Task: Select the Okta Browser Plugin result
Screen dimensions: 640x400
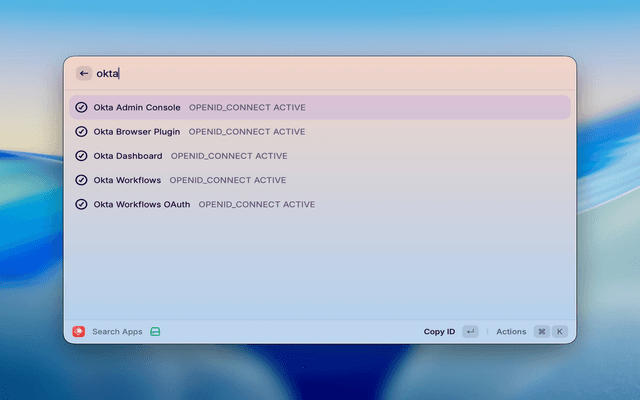Action: click(136, 131)
